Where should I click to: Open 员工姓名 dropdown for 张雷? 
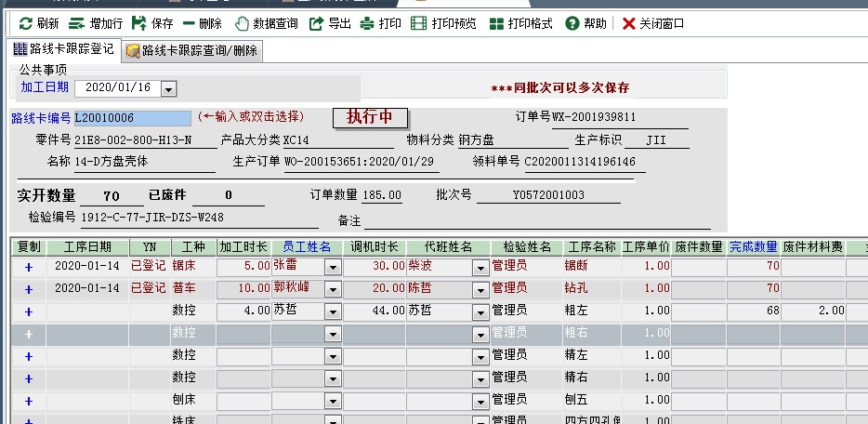[x=333, y=268]
